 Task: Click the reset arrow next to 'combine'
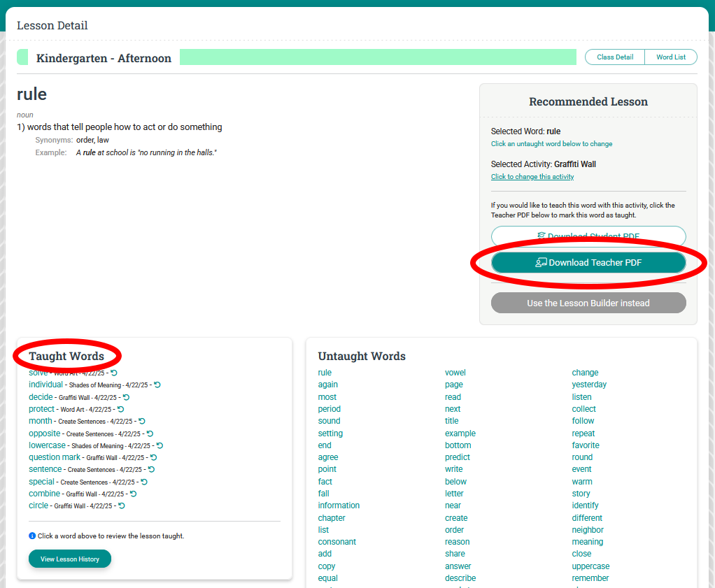point(133,494)
